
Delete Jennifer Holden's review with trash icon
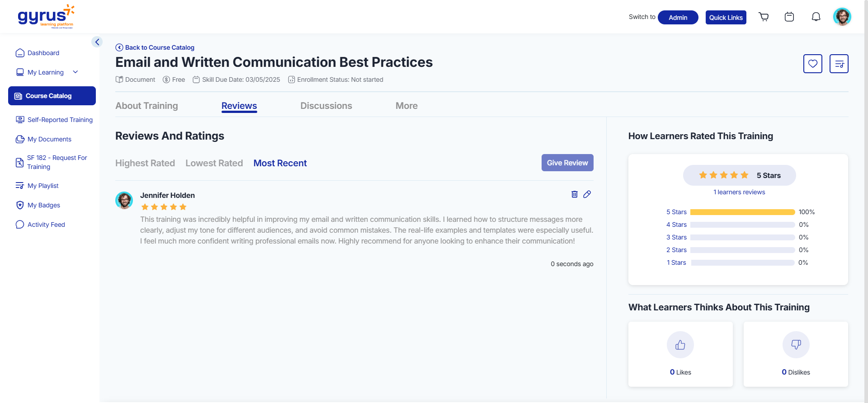pos(574,194)
